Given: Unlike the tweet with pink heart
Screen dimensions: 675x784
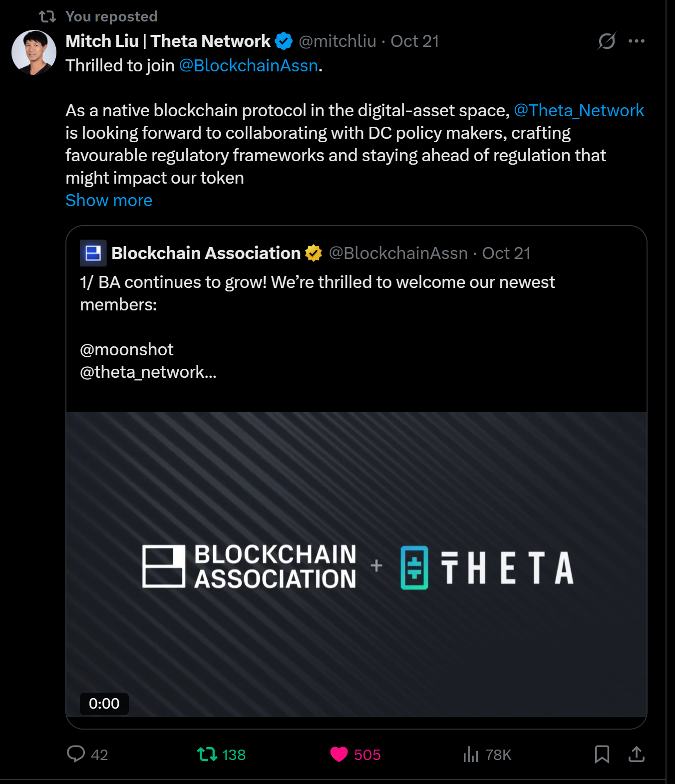Looking at the screenshot, I should click(339, 754).
